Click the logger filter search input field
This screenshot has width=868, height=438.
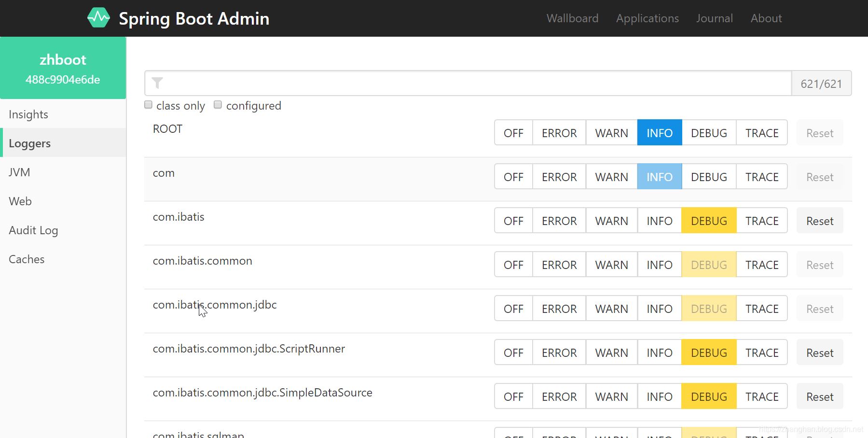[x=434, y=83]
